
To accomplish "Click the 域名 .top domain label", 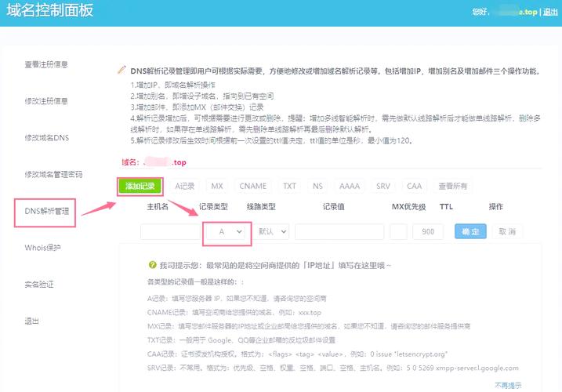I will coord(154,162).
